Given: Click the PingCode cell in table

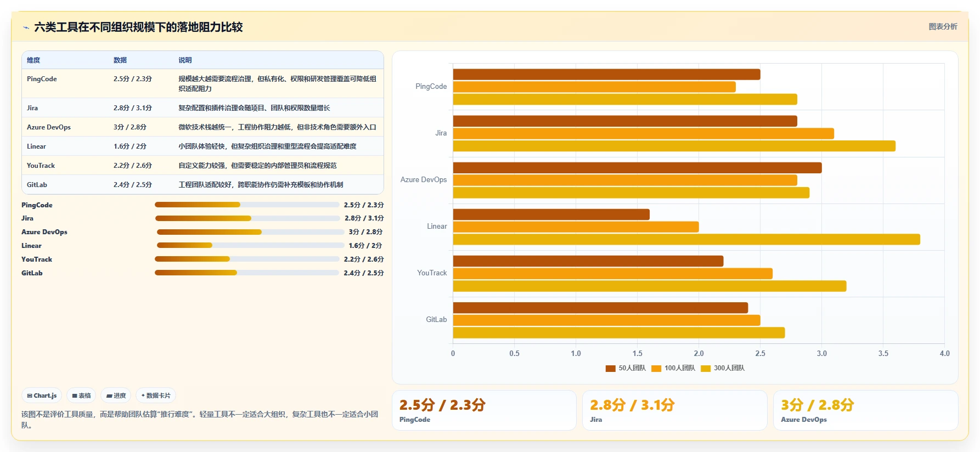Looking at the screenshot, I should 42,79.
